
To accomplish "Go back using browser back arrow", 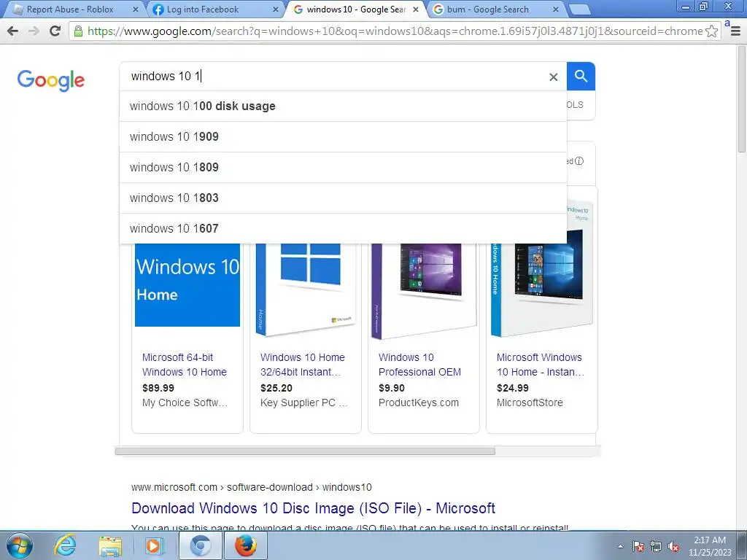I will click(x=13, y=31).
